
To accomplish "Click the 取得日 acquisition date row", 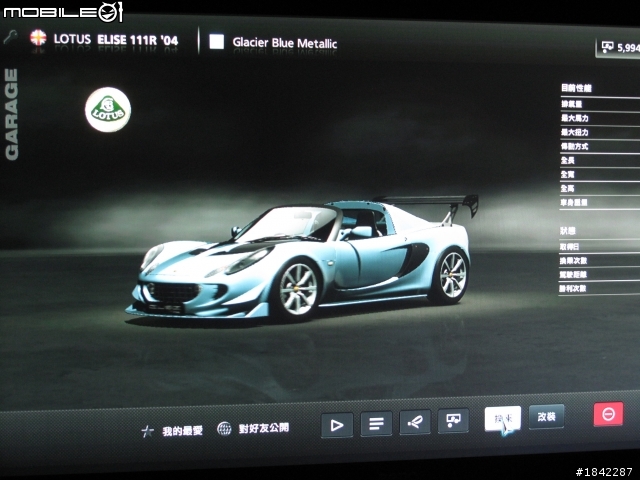I will [599, 247].
